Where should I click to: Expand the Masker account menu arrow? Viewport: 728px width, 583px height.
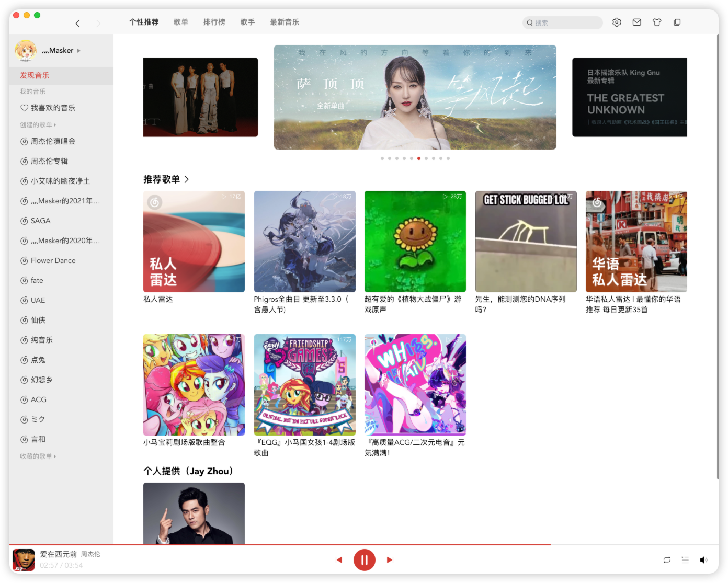[x=79, y=51]
